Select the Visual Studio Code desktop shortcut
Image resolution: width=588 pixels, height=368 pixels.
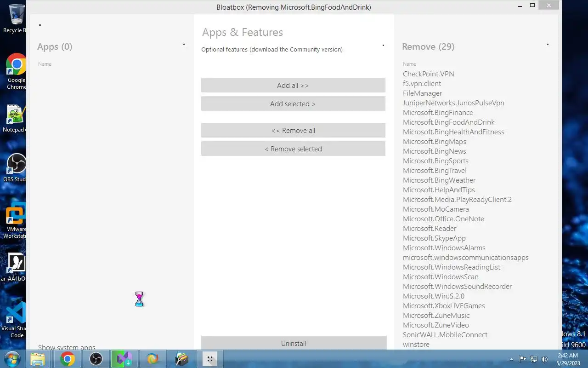pyautogui.click(x=15, y=320)
